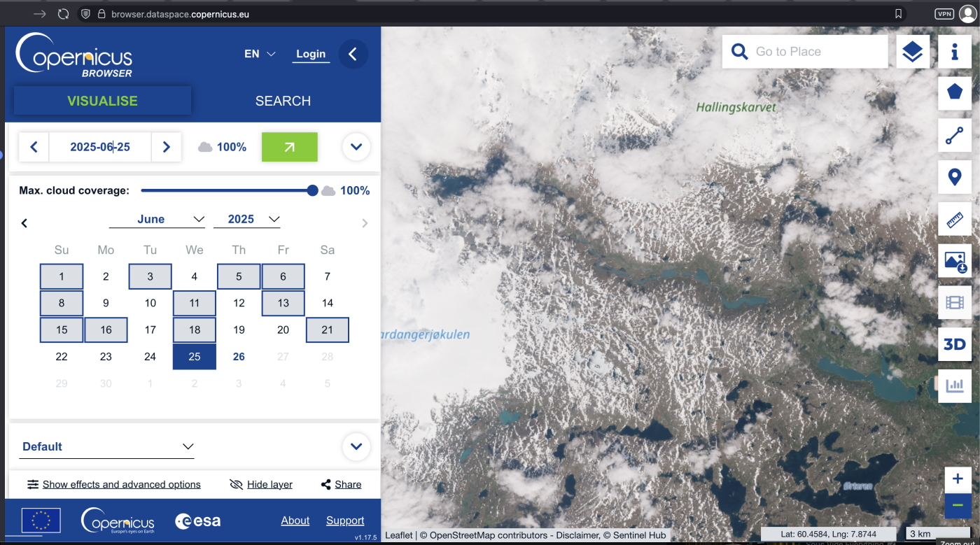The image size is (980, 545).
Task: Activate the ruler measure tool
Action: point(954,220)
